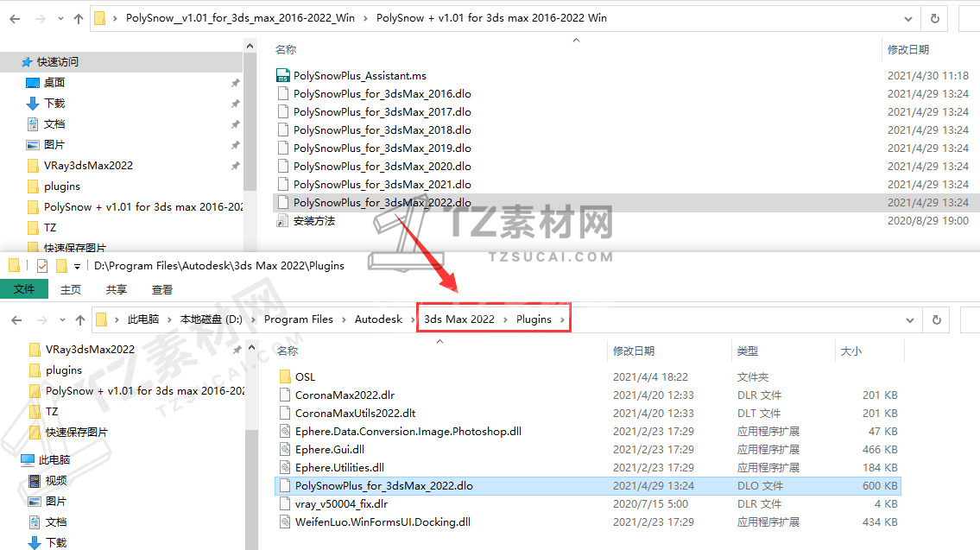Select Ephere.Gui.dll file icon
The image size is (980, 550).
tap(285, 449)
